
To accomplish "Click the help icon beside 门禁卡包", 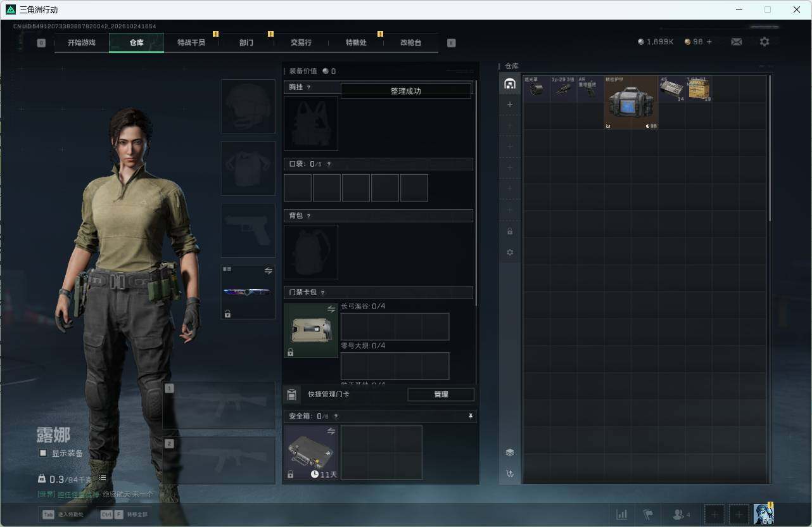I will [322, 293].
